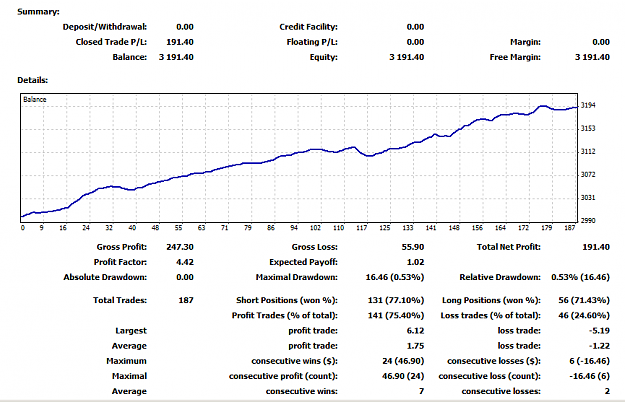Click consecutive wins value 24 (46.90)
Image resolution: width=625 pixels, height=402 pixels.
[403, 361]
